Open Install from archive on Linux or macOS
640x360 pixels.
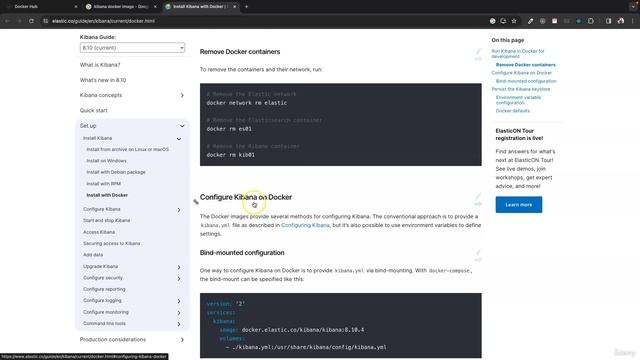(x=127, y=149)
